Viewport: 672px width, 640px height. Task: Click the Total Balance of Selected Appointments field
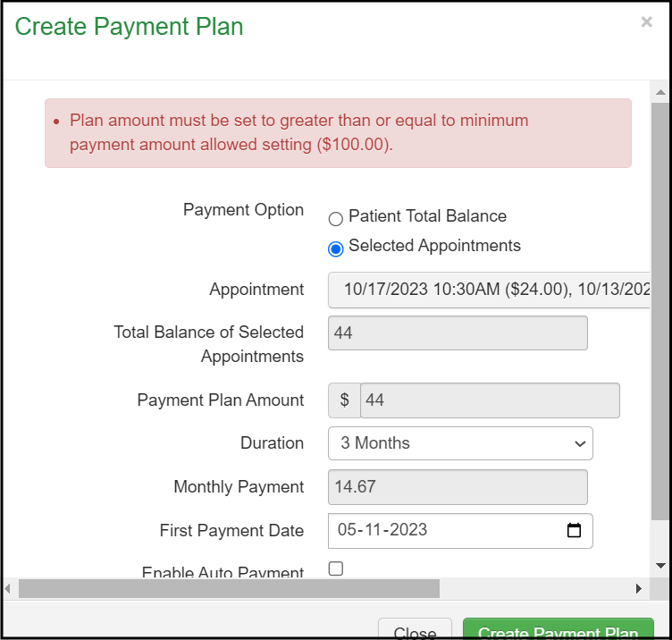point(458,333)
